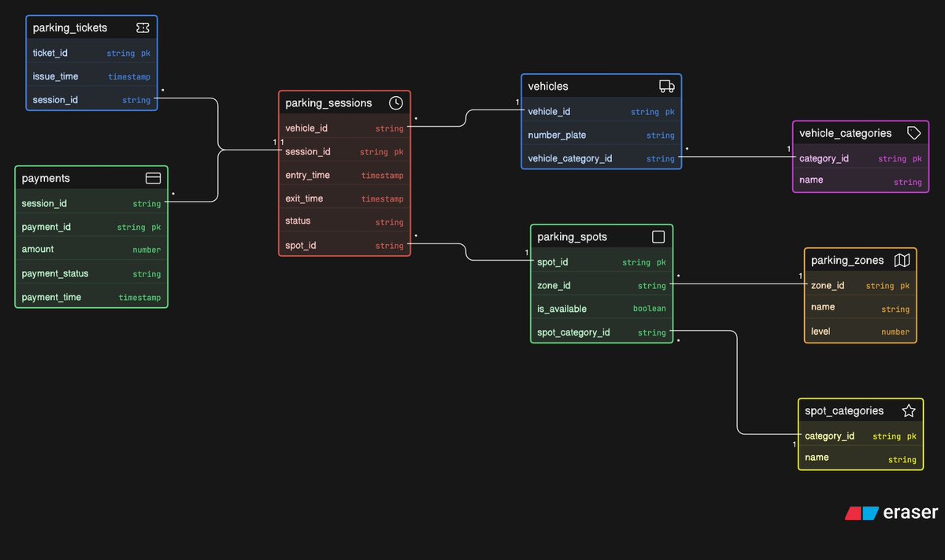Select the vehicle_categories table title

coord(846,133)
